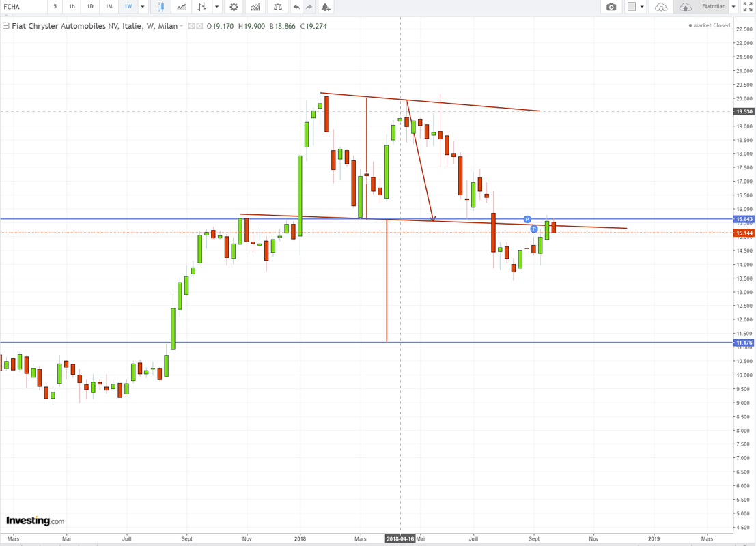Select the 1h interval
The height and width of the screenshot is (546, 756).
72,7
